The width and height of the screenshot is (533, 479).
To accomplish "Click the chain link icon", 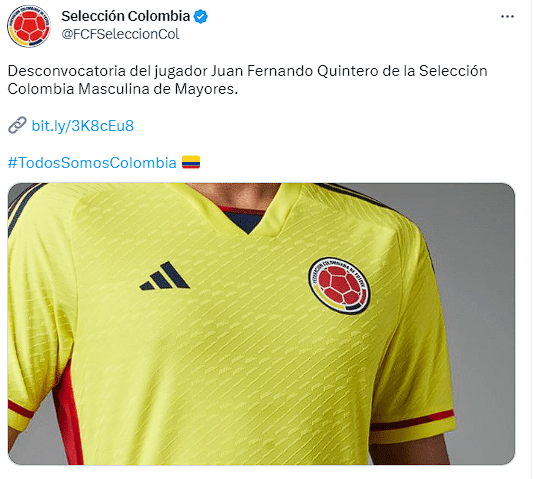I will 17,125.
